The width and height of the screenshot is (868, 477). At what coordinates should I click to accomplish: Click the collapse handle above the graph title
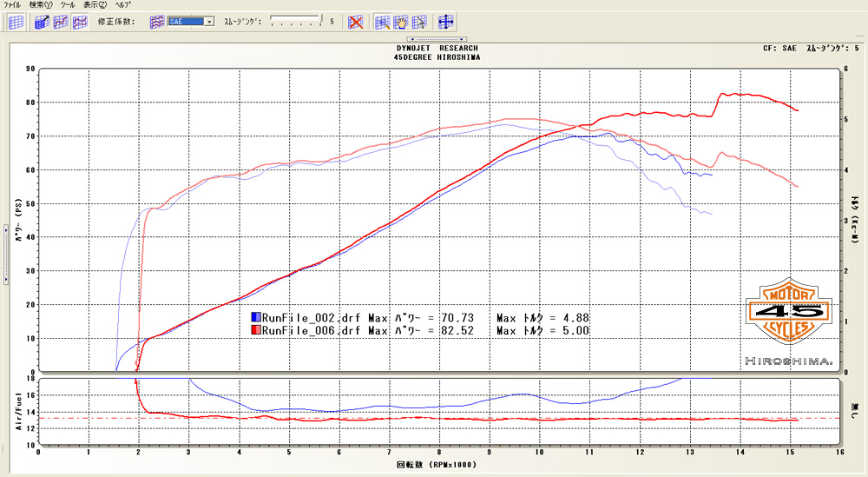tap(437, 39)
